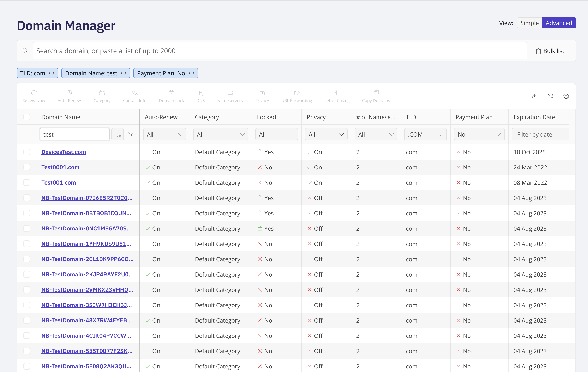Open the Privacy toolbar action
The image size is (588, 372).
(262, 96)
